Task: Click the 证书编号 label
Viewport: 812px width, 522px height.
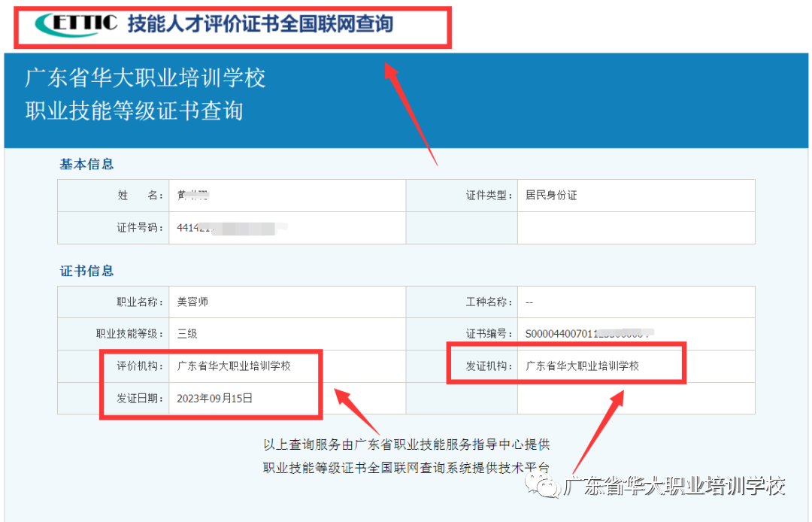Action: coord(489,334)
